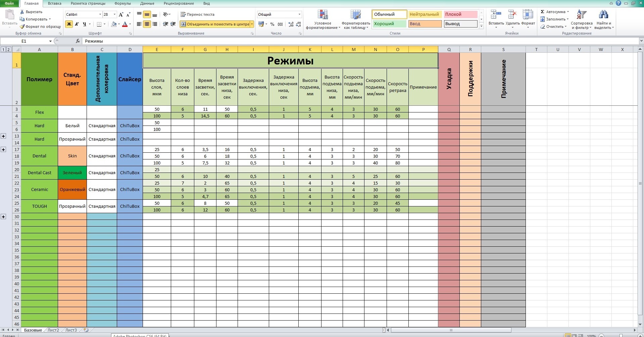644x337 pixels.
Task: Click the decrease decimal places icon
Action: 299,24
